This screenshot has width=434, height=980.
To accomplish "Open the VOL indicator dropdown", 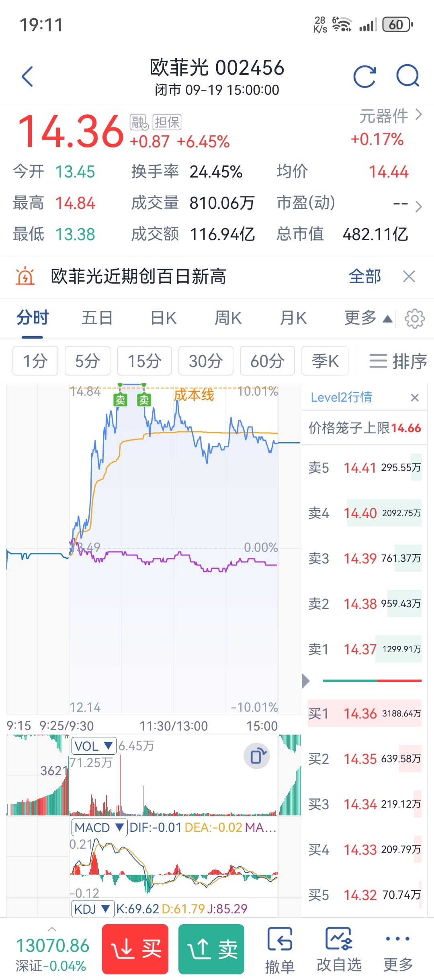I will click(94, 746).
